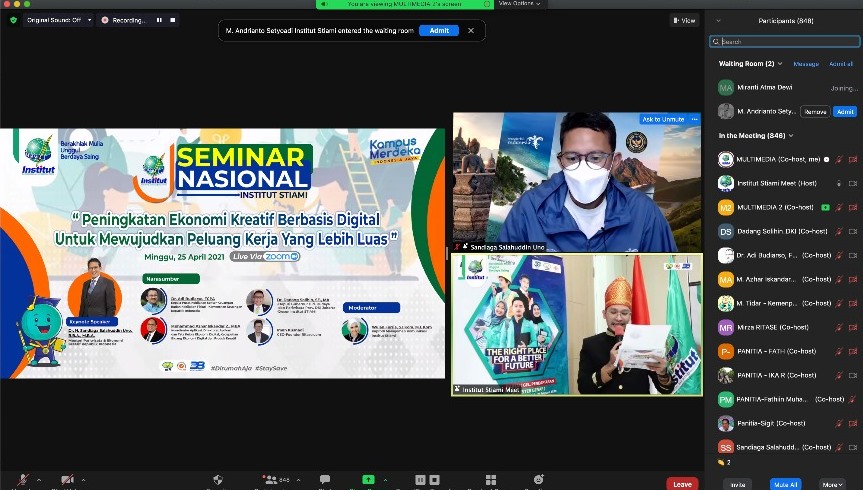Screen dimensions: 863x490
Task: Dismiss the waiting room notification
Action: pyautogui.click(x=471, y=31)
